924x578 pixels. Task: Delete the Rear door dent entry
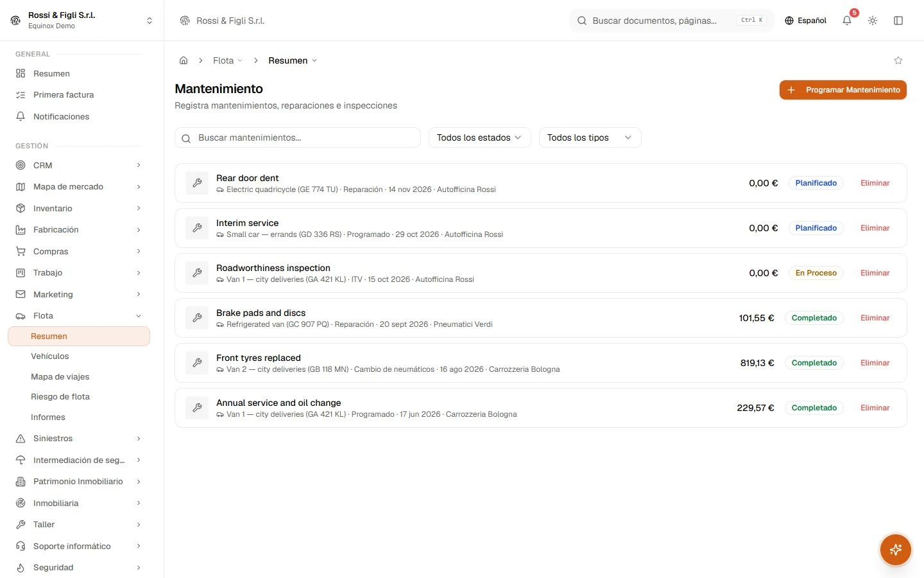click(875, 183)
